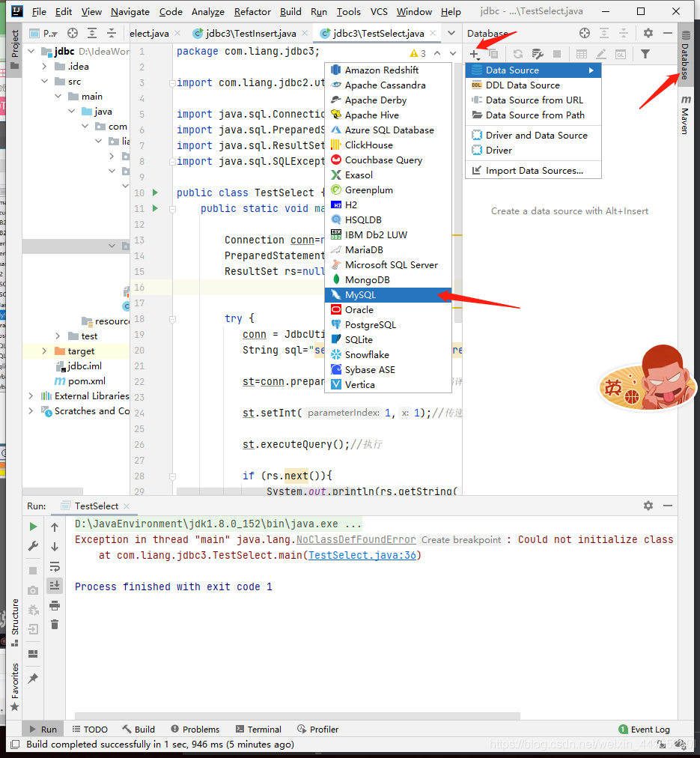Switch to jdbc3\TestInsert.java tab

pos(251,33)
